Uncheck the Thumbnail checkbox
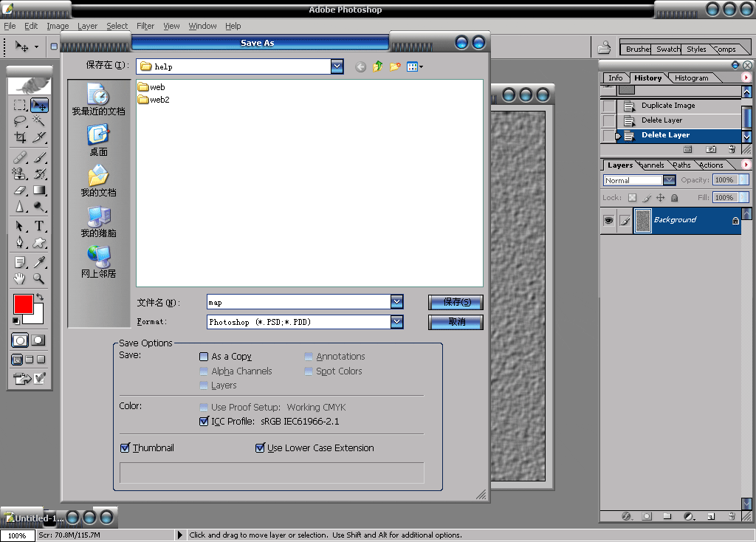756x542 pixels. (125, 448)
